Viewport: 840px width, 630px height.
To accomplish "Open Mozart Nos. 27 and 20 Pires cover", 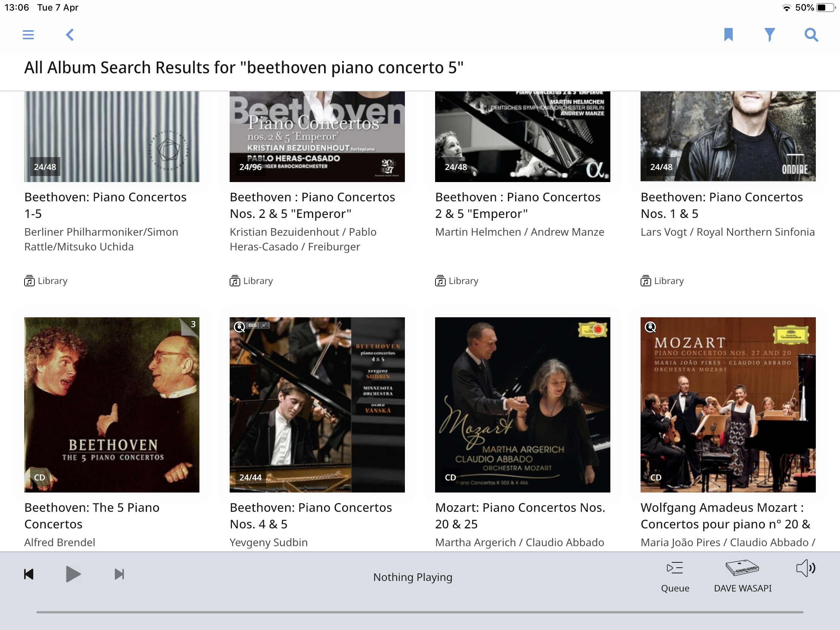I will [x=728, y=405].
